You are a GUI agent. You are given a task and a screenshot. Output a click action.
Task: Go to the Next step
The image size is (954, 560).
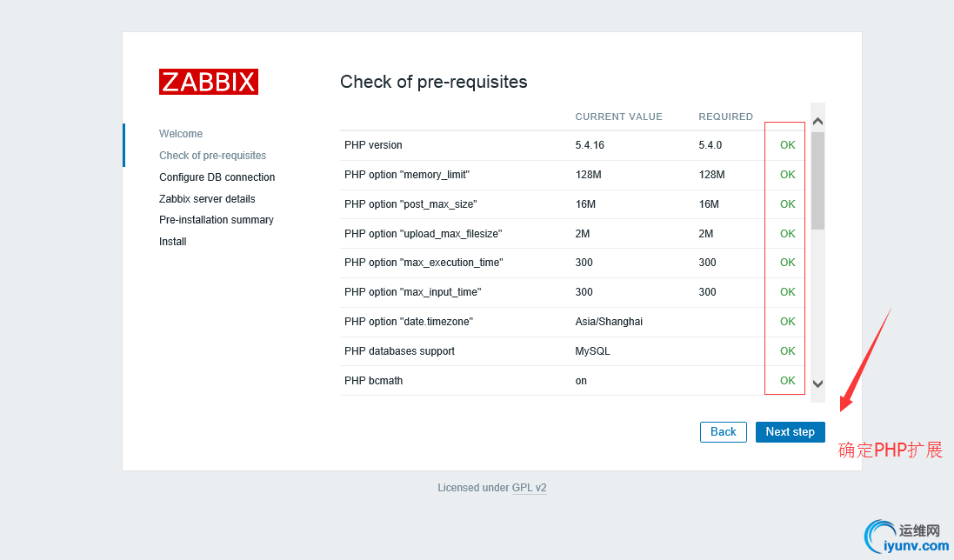[790, 431]
